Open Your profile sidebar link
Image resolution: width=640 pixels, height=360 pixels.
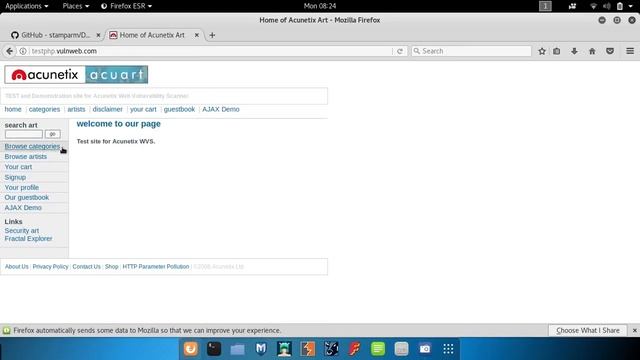(22, 187)
